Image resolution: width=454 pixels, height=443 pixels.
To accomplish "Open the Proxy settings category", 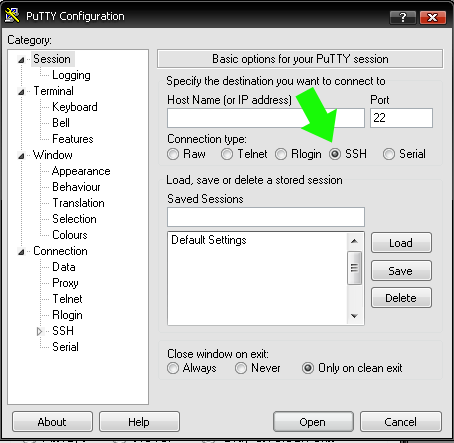I will [x=65, y=283].
